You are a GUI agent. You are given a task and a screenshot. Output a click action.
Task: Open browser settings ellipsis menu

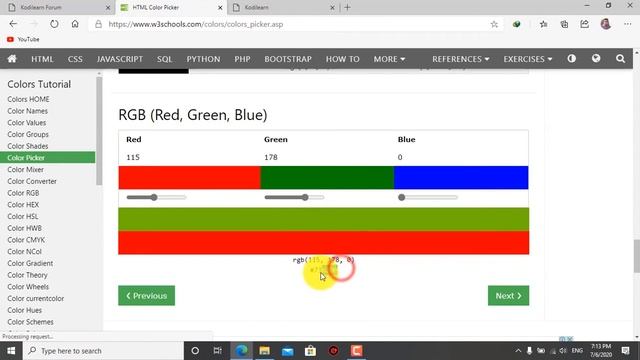point(627,24)
